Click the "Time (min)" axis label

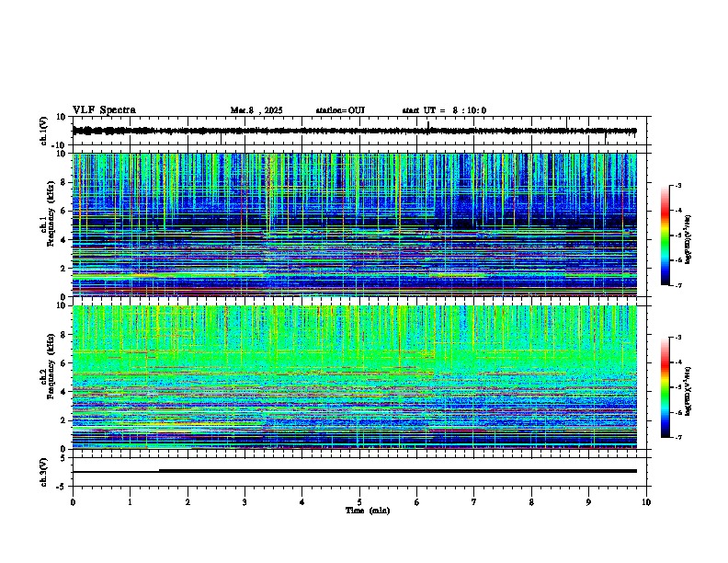click(x=368, y=511)
